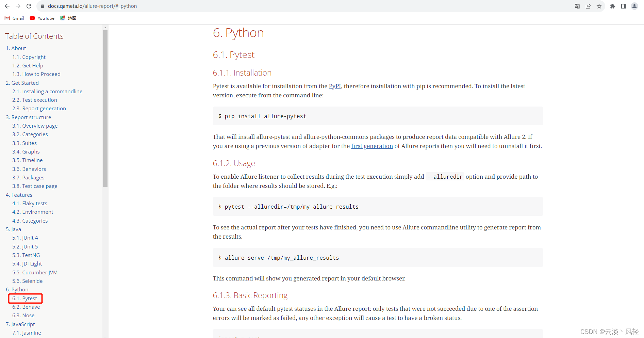The height and width of the screenshot is (338, 644).
Task: Open 4.1. Flaky tests
Action: tap(30, 204)
